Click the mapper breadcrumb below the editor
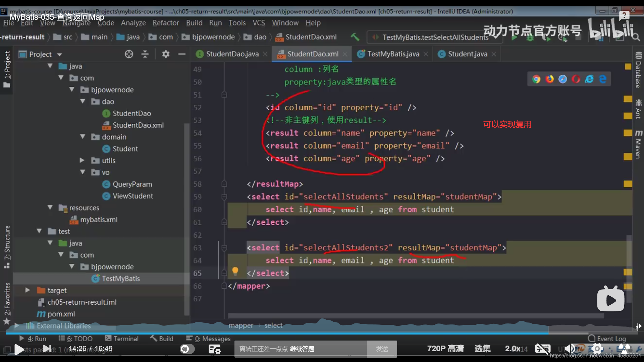 coord(241,325)
